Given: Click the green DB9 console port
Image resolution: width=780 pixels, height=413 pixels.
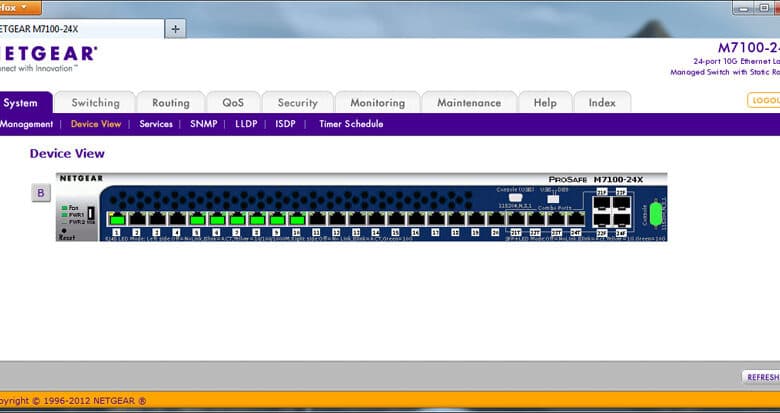Looking at the screenshot, I should click(656, 214).
